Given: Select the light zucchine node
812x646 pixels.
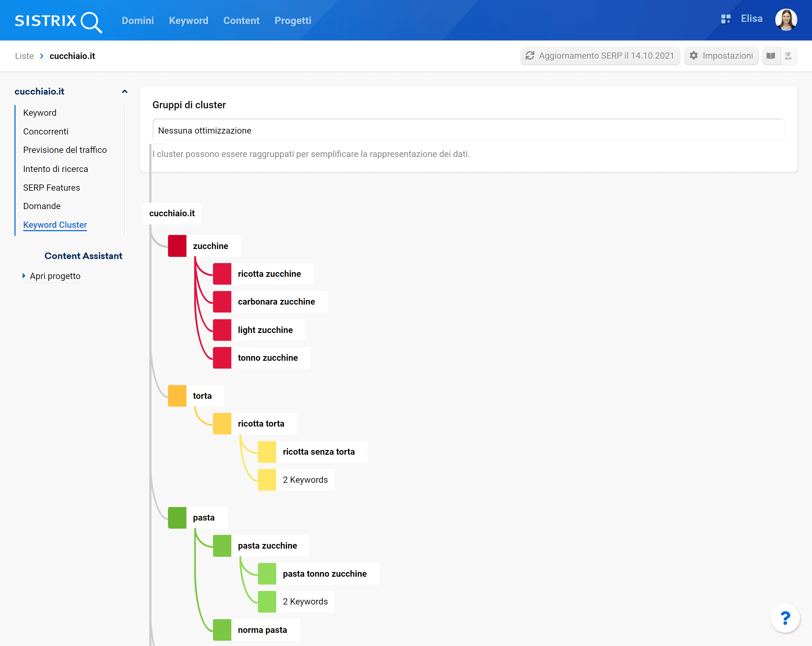Looking at the screenshot, I should tap(265, 330).
